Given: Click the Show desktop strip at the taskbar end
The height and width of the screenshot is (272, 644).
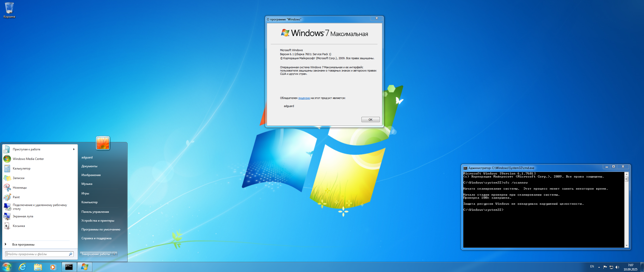Looking at the screenshot, I should point(642,267).
